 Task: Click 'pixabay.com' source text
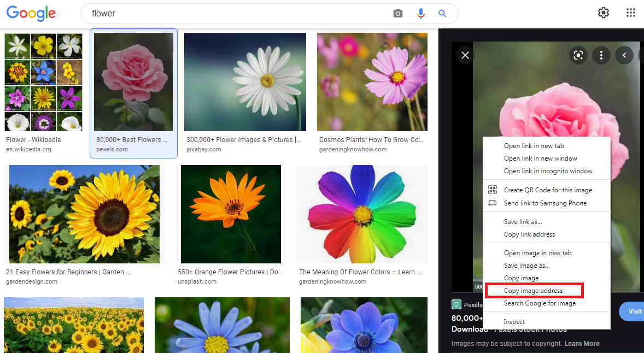203,149
